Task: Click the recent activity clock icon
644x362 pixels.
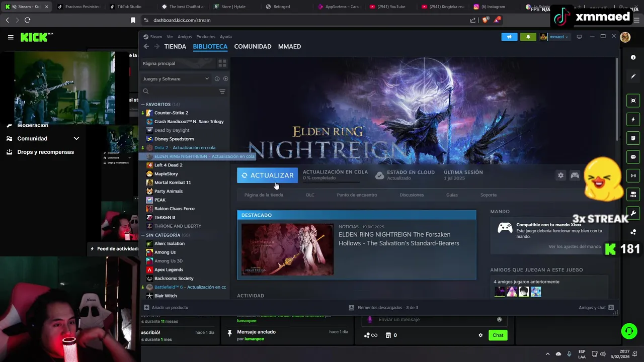Action: [217, 79]
